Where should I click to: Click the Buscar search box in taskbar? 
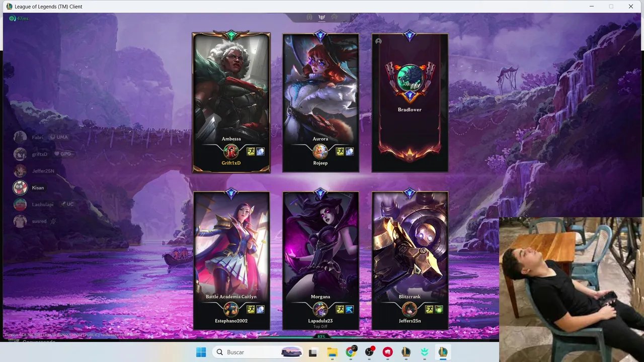pos(259,352)
